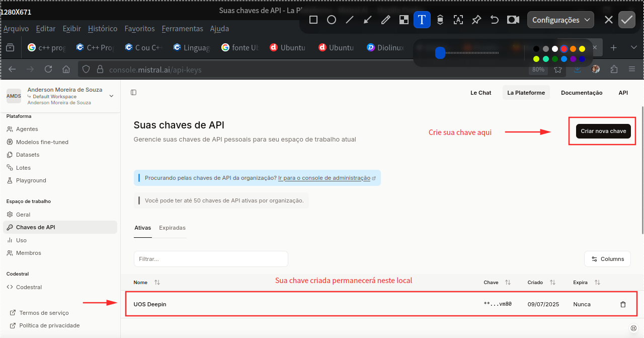Switch to the 'Linguag' browser tab
The width and height of the screenshot is (644, 338).
[192, 48]
